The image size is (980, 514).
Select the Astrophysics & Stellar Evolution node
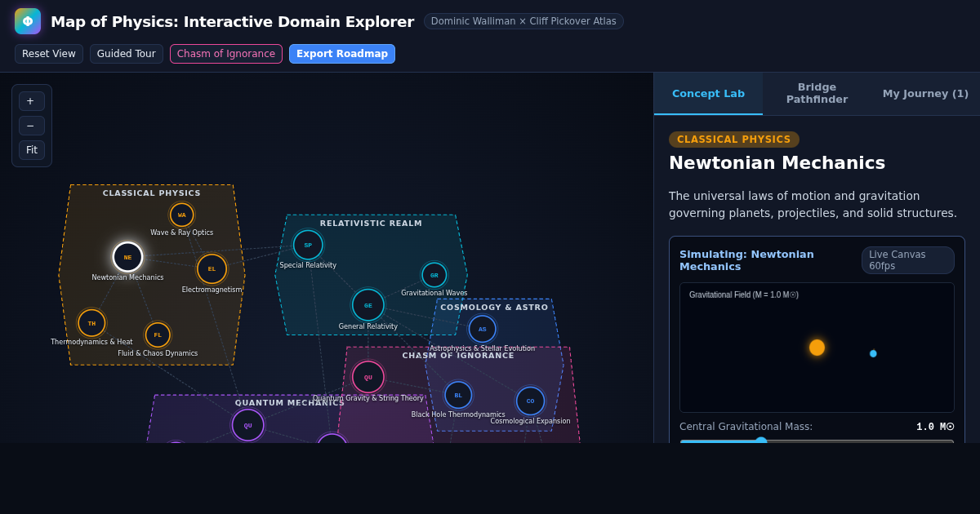point(483,329)
